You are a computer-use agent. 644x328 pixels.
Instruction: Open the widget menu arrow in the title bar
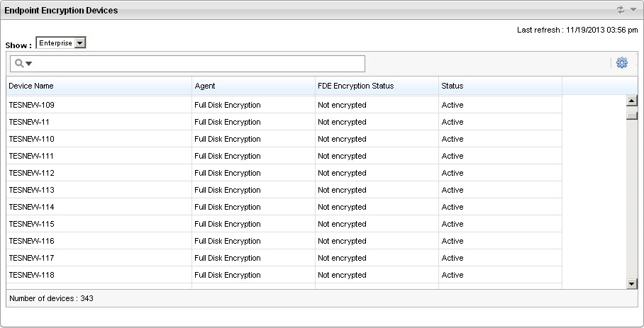(x=633, y=10)
